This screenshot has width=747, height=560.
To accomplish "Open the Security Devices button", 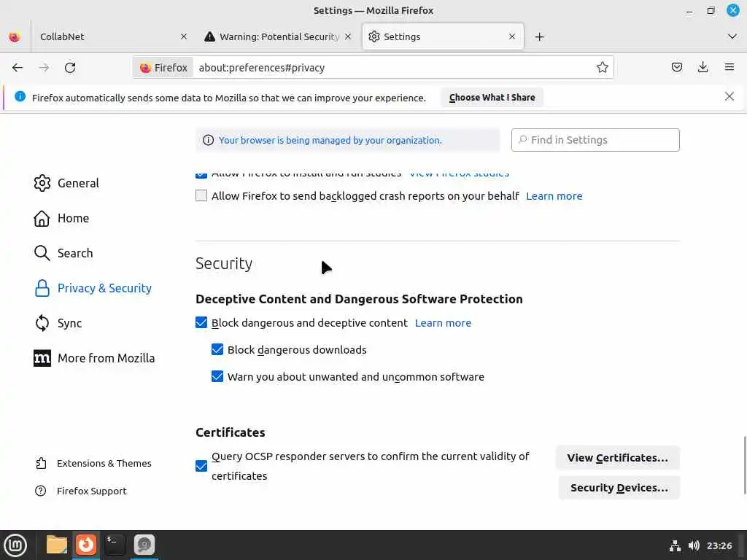I will [x=619, y=488].
